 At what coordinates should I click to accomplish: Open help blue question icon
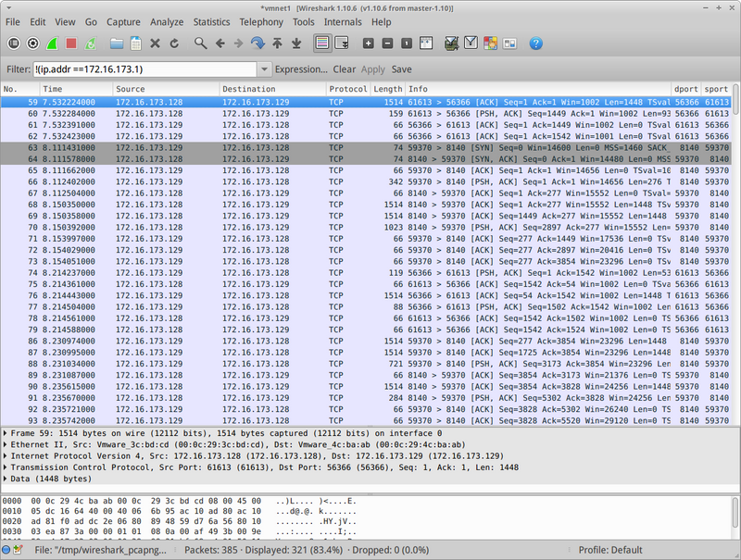536,44
